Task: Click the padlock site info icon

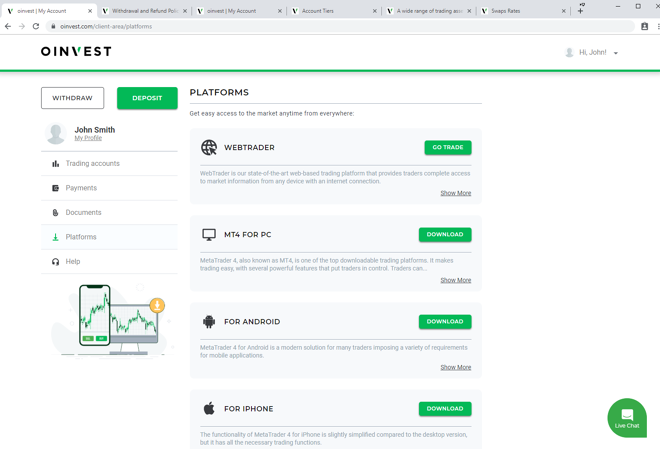Action: tap(53, 26)
